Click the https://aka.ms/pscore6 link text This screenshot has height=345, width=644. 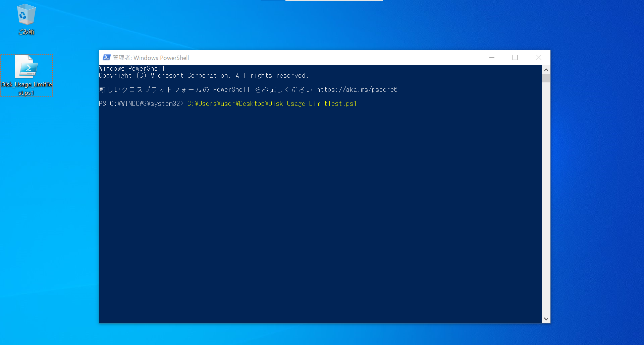point(357,89)
